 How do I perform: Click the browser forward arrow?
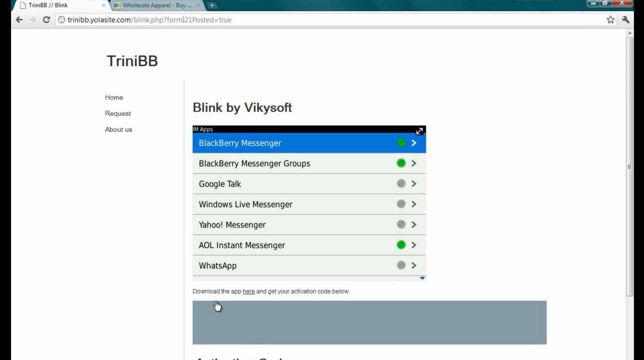coord(33,20)
